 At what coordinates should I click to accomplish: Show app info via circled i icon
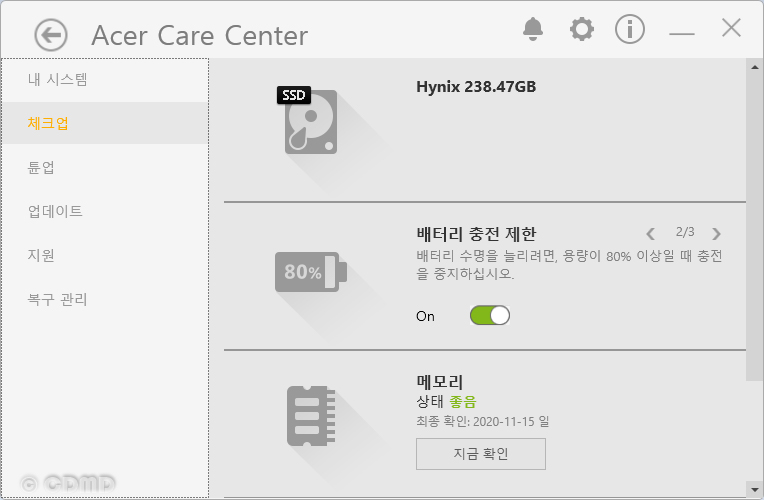pyautogui.click(x=630, y=29)
